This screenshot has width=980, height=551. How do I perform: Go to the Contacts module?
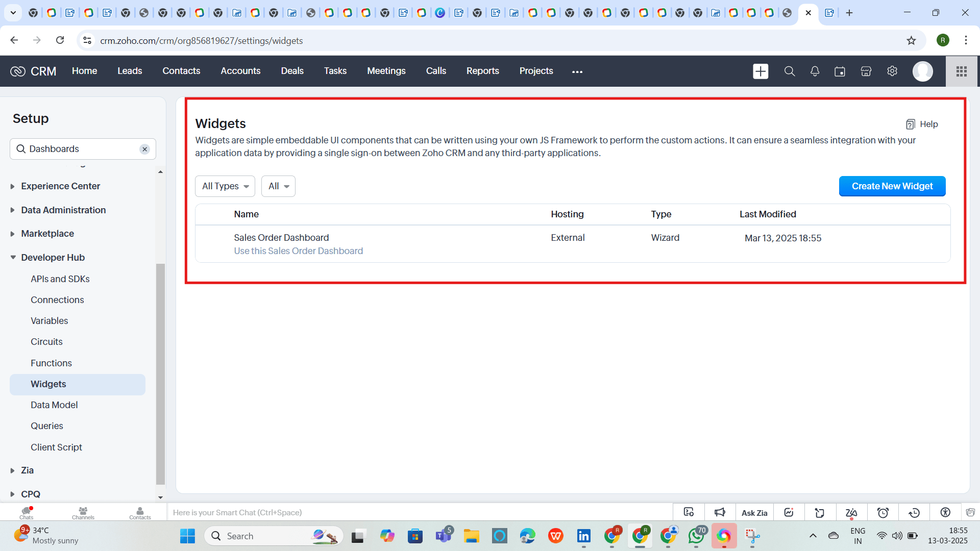coord(181,71)
